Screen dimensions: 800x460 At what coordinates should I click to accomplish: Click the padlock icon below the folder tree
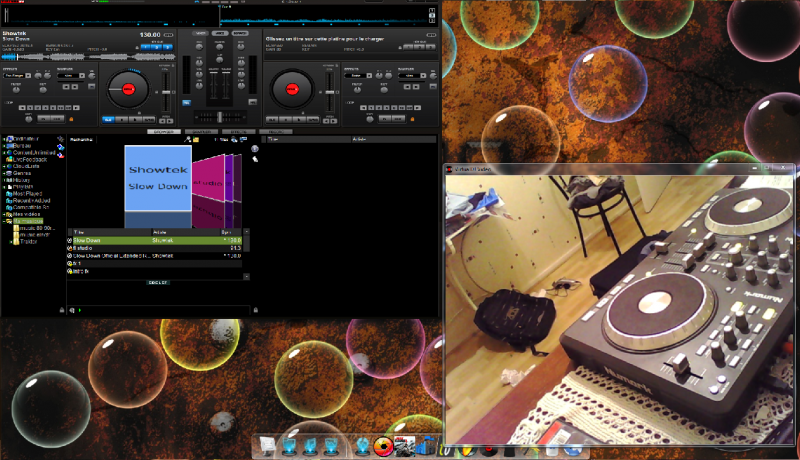[62, 310]
